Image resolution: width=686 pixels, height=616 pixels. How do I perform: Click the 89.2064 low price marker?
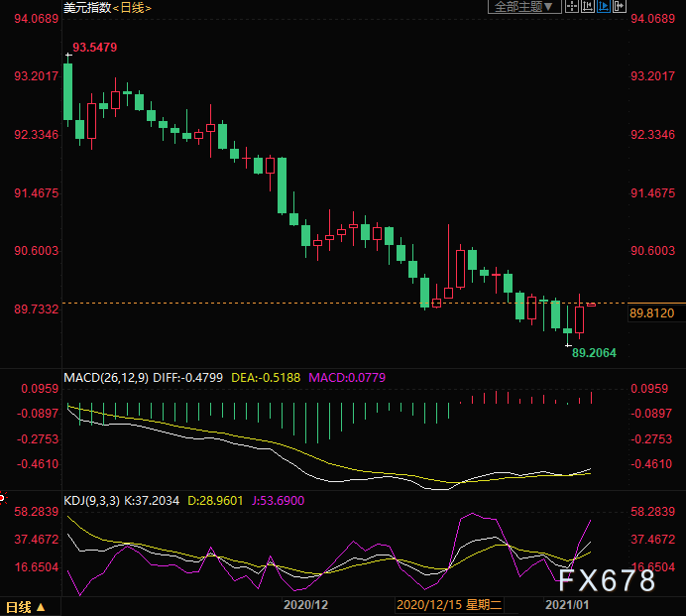[x=595, y=351]
